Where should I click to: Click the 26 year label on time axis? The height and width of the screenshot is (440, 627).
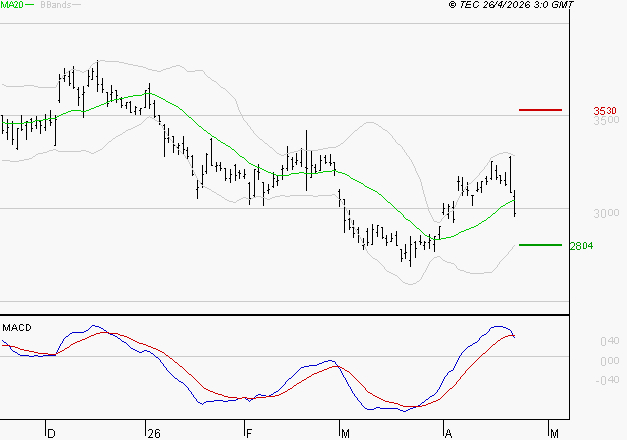tap(154, 434)
